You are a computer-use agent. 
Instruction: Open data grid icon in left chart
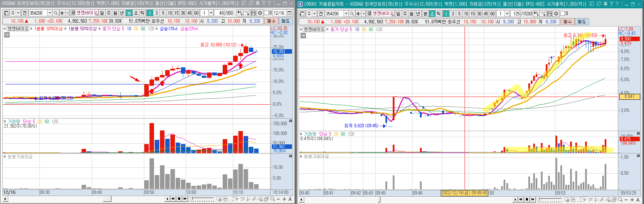(7, 35)
